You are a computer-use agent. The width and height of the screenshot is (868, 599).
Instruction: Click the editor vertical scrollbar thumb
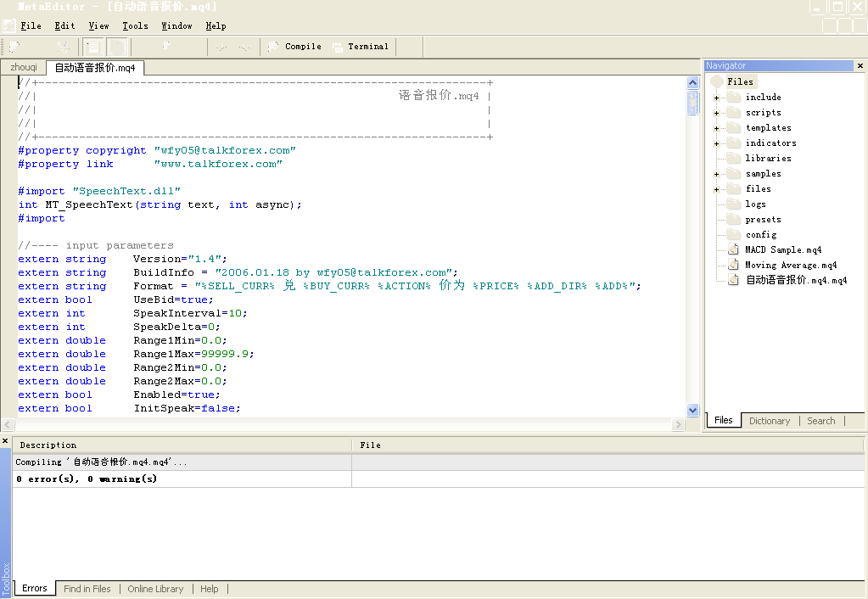(x=692, y=103)
